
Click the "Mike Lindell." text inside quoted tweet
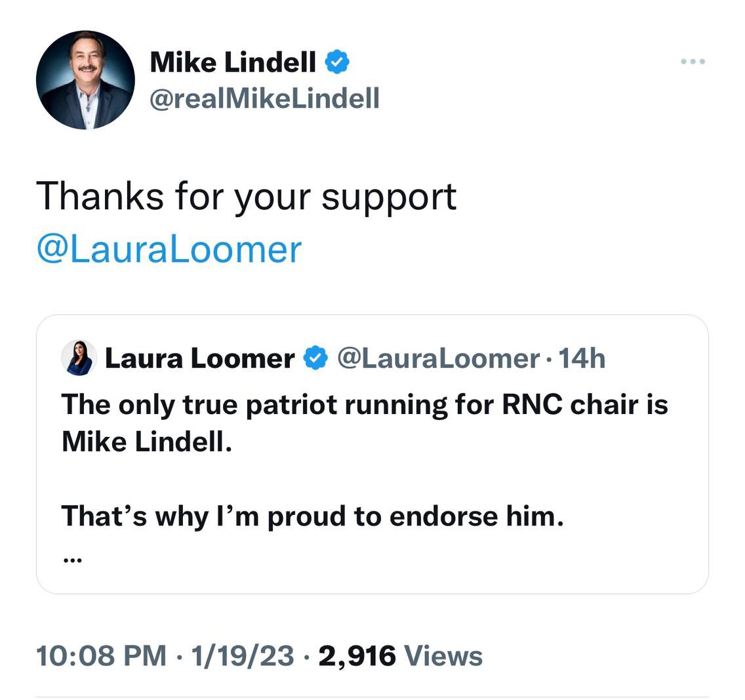pyautogui.click(x=146, y=442)
